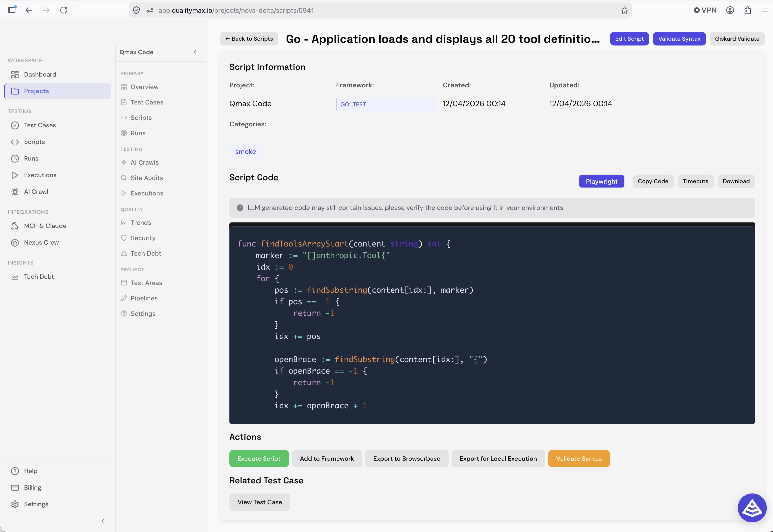773x532 pixels.
Task: Go back via Back to Scripts
Action: pyautogui.click(x=249, y=39)
